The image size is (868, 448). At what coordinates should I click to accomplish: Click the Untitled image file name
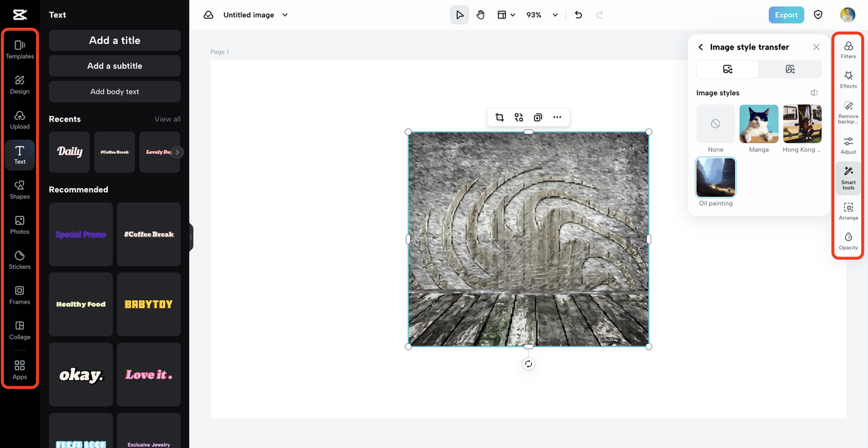pos(249,15)
